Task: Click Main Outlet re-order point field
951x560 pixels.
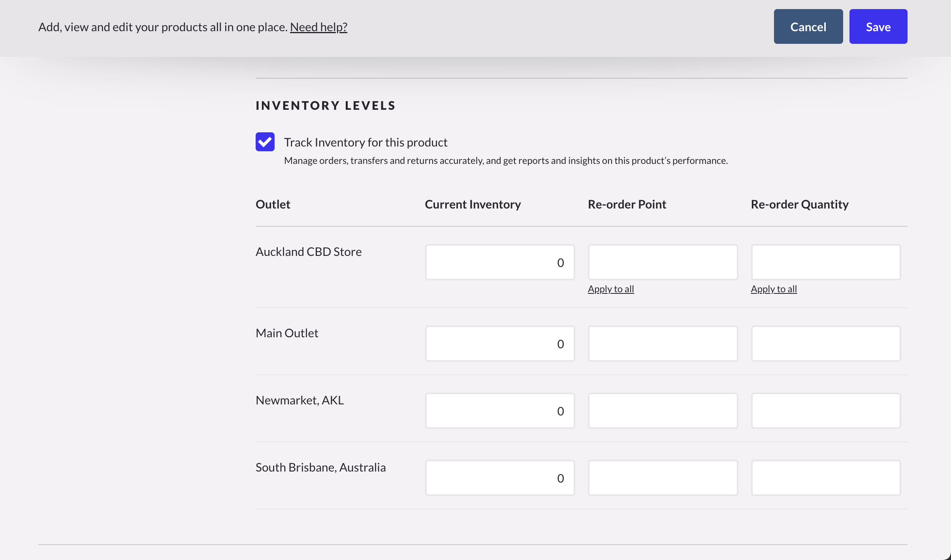Action: (x=663, y=344)
